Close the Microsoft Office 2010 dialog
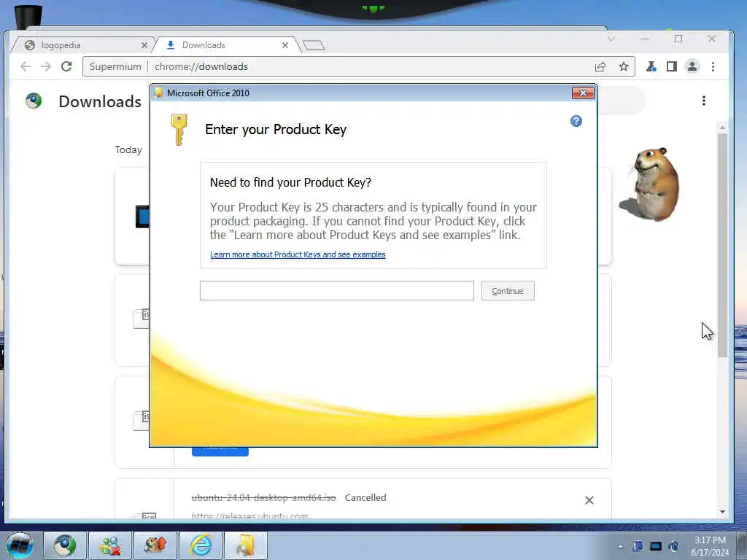Viewport: 747px width, 560px height. click(x=583, y=93)
